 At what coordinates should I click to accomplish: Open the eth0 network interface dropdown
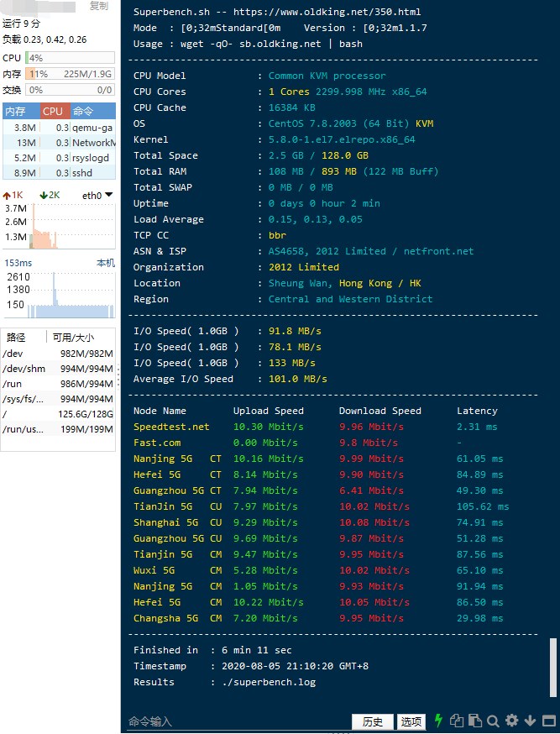pos(97,195)
